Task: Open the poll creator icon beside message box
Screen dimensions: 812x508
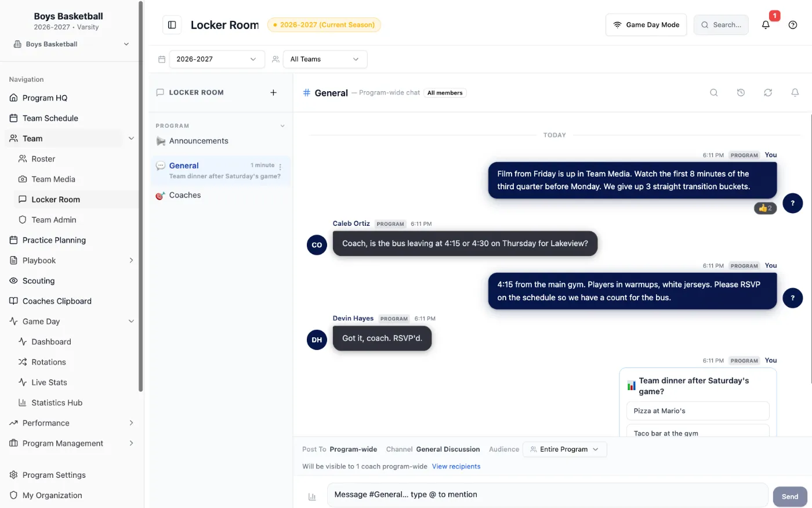Action: click(312, 496)
